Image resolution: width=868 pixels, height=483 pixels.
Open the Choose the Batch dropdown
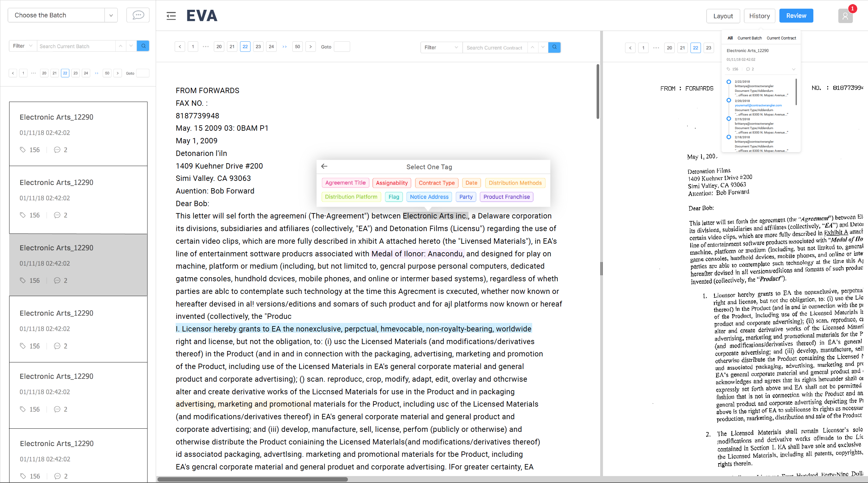[x=63, y=15]
